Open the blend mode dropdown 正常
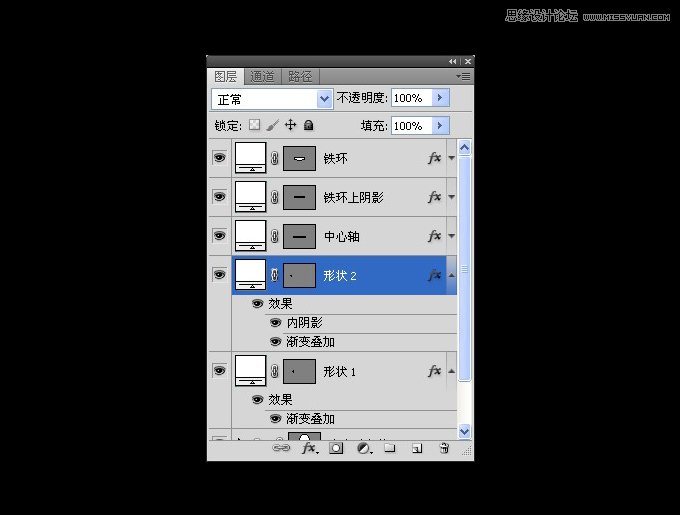This screenshot has height=515, width=680. 272,99
